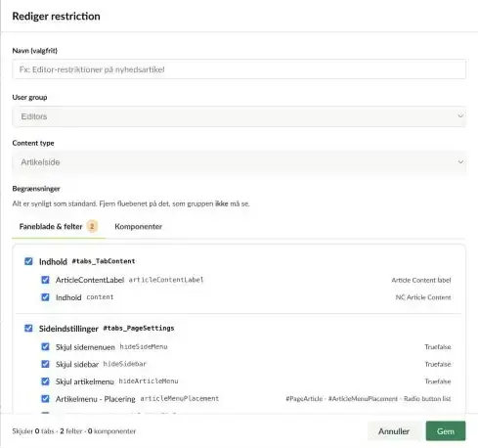The image size is (478, 448).
Task: Open the Content type dropdown showing Artikelside
Action: click(239, 162)
